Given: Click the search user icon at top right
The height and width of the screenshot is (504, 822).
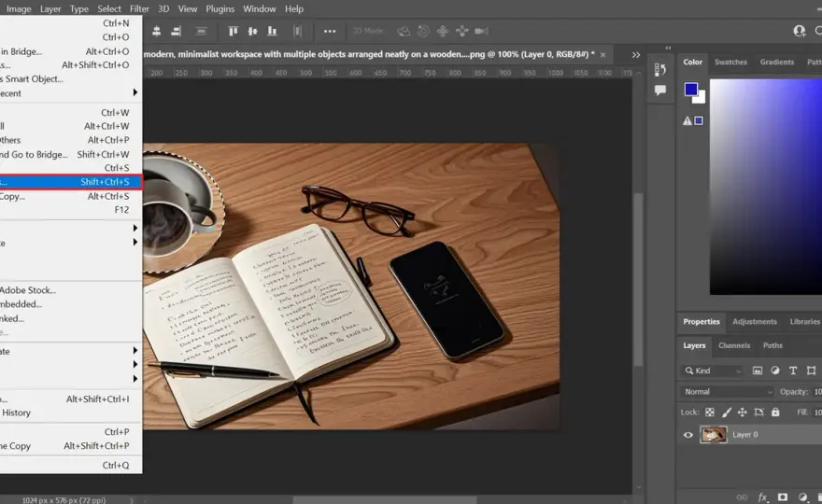Looking at the screenshot, I should coord(799,31).
